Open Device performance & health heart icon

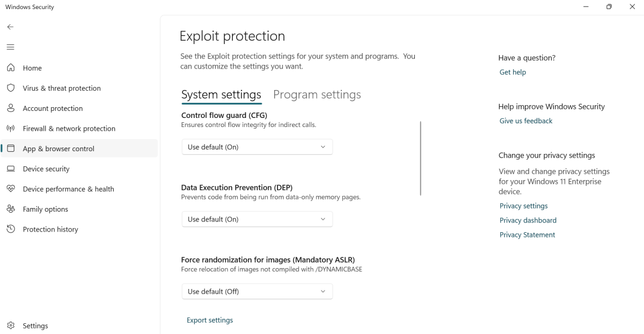10,189
